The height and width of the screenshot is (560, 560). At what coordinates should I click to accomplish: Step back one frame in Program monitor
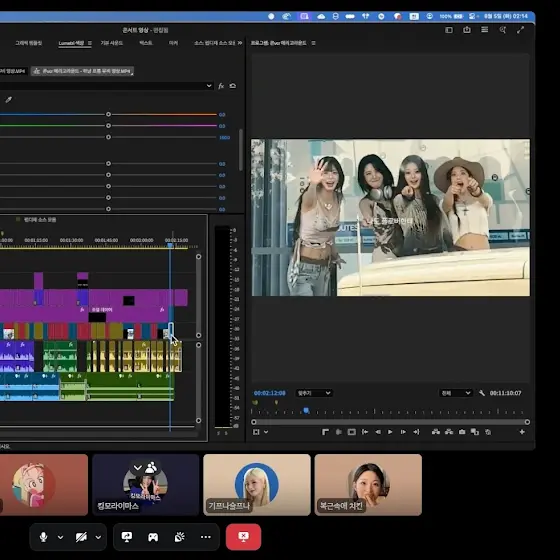[x=378, y=432]
